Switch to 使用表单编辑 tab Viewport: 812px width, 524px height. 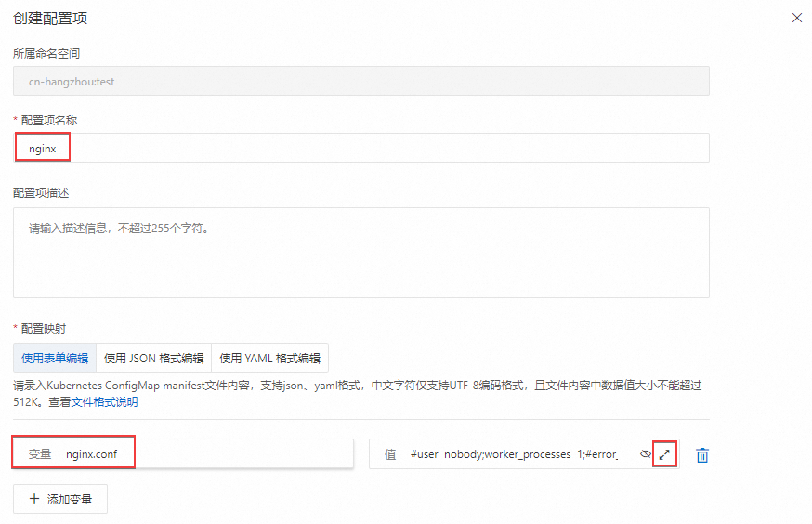55,358
